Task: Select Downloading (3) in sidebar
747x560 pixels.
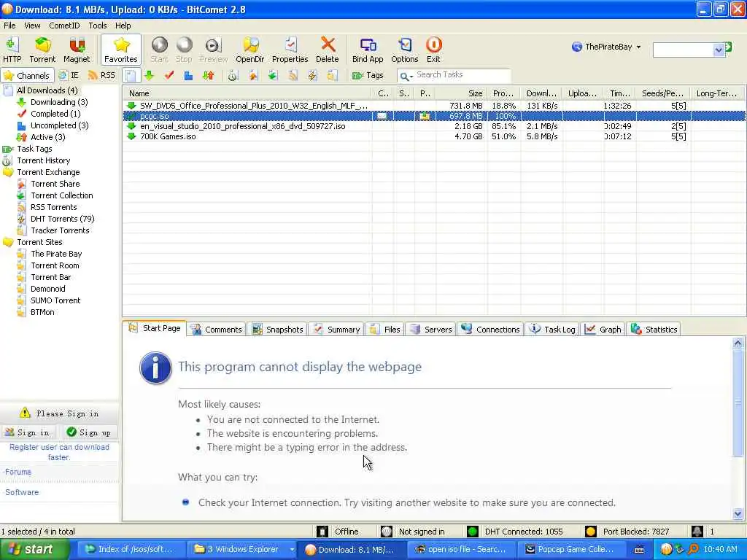Action: pyautogui.click(x=59, y=102)
